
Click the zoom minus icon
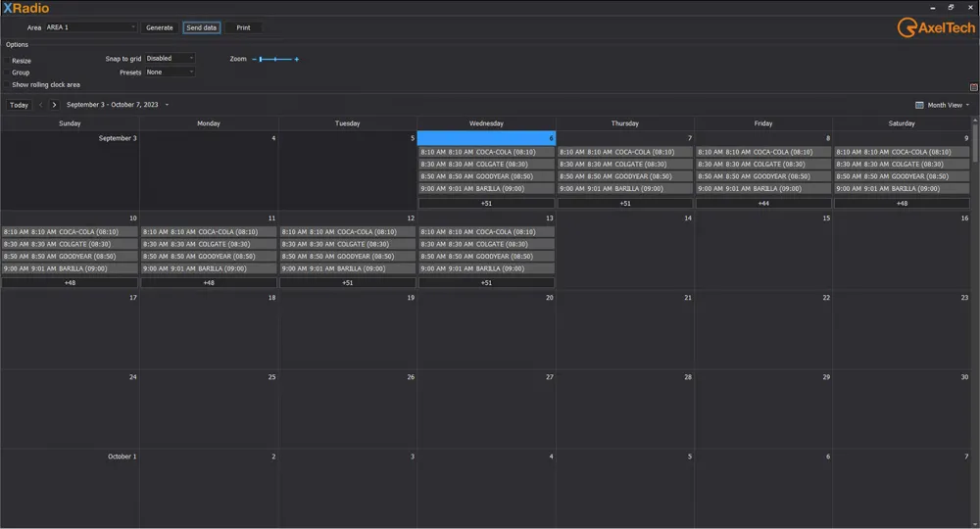coord(254,60)
